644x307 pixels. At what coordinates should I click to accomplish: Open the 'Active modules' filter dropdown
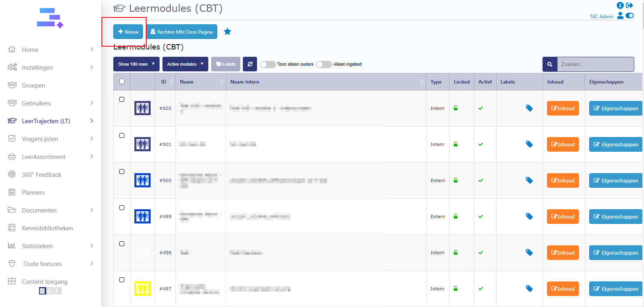tap(185, 64)
